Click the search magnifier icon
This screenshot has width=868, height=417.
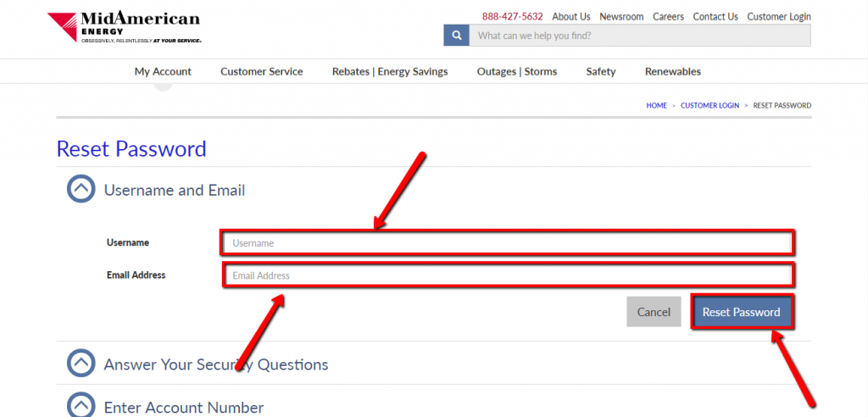coord(457,36)
